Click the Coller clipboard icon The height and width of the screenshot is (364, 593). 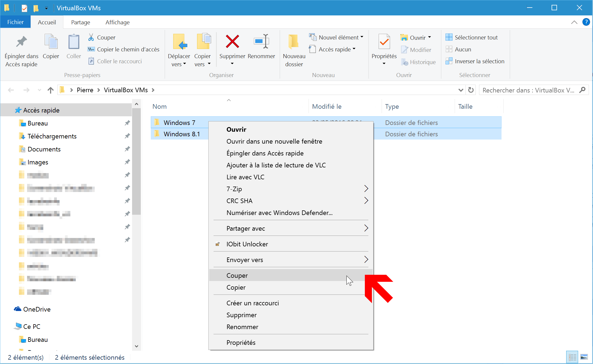(x=74, y=42)
